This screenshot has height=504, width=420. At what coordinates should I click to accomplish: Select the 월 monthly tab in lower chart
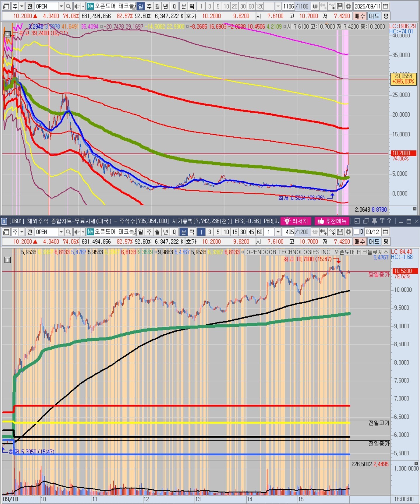click(157, 232)
